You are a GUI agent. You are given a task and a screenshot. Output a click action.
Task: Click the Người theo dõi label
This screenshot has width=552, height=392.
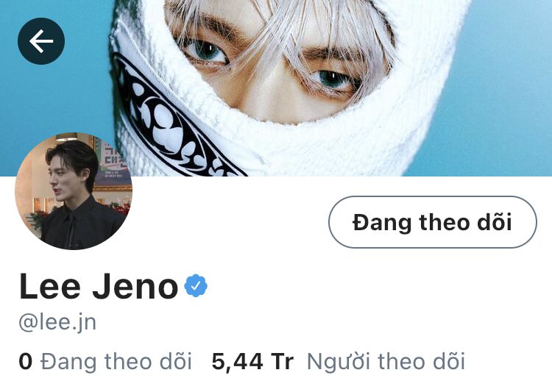[386, 361]
